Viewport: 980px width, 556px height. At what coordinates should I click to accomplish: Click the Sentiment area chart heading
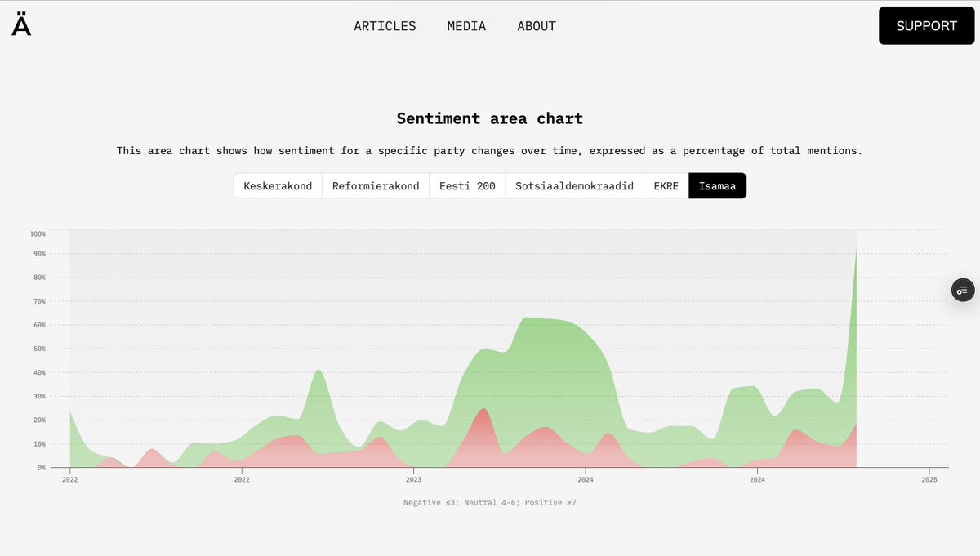tap(490, 118)
